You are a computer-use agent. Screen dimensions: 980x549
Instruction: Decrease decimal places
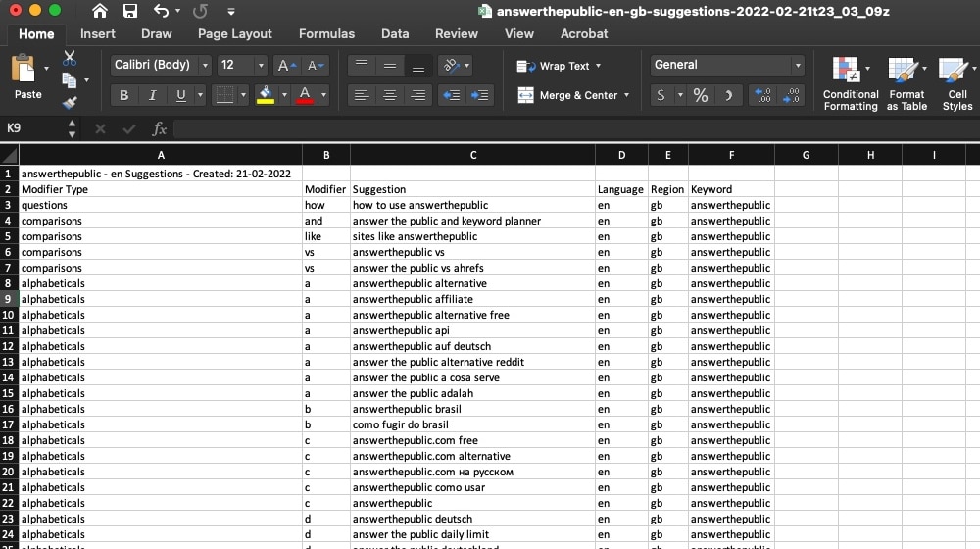tap(791, 95)
